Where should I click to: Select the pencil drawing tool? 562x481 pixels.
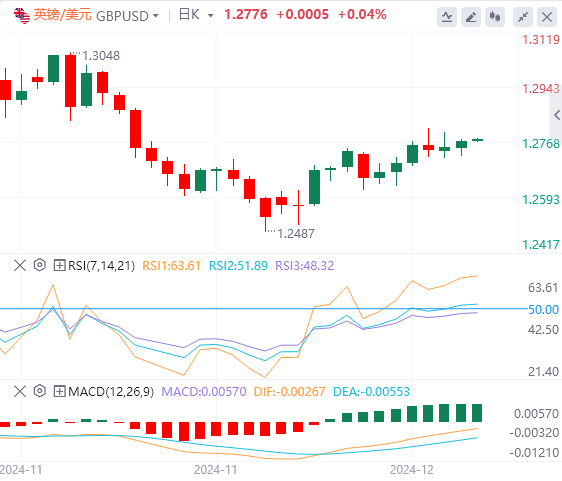(x=471, y=17)
